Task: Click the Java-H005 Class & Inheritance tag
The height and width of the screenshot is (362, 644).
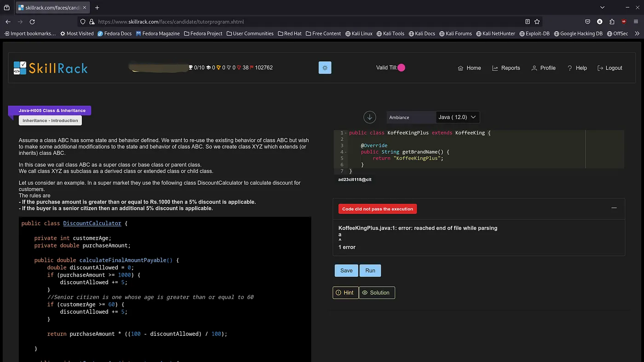Action: pyautogui.click(x=52, y=111)
